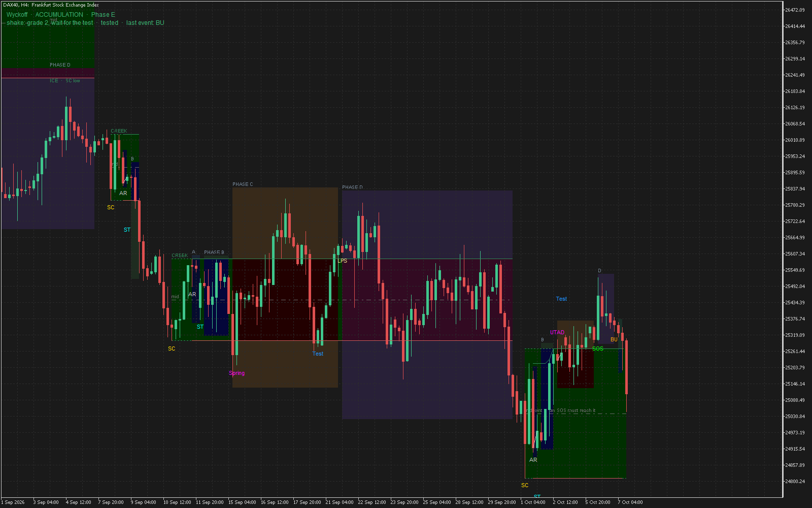This screenshot has width=812, height=508.
Task: Click the 'CREEK' label next to Phase B
Action: tap(180, 256)
